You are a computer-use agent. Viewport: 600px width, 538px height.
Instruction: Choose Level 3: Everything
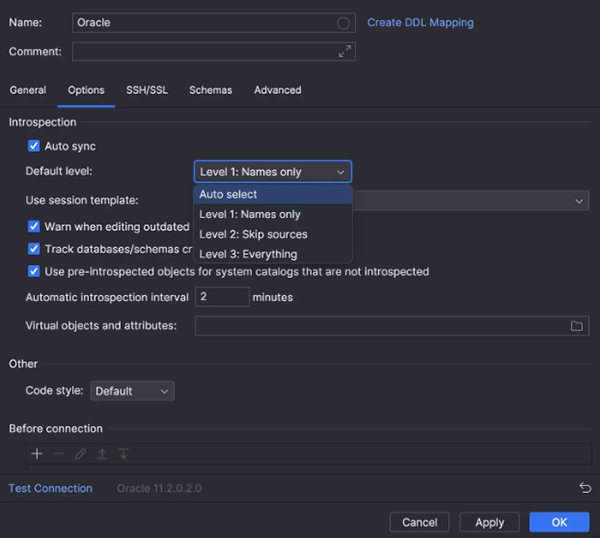point(273,254)
